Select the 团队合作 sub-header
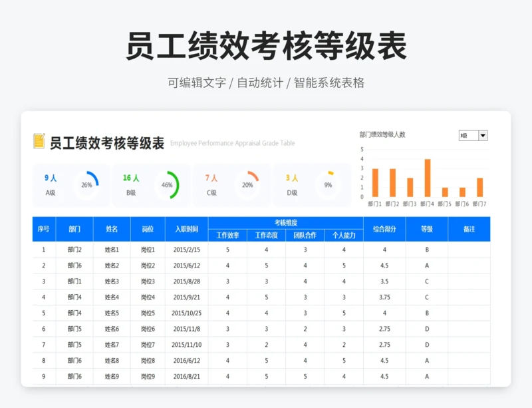This screenshot has width=532, height=408. [305, 236]
